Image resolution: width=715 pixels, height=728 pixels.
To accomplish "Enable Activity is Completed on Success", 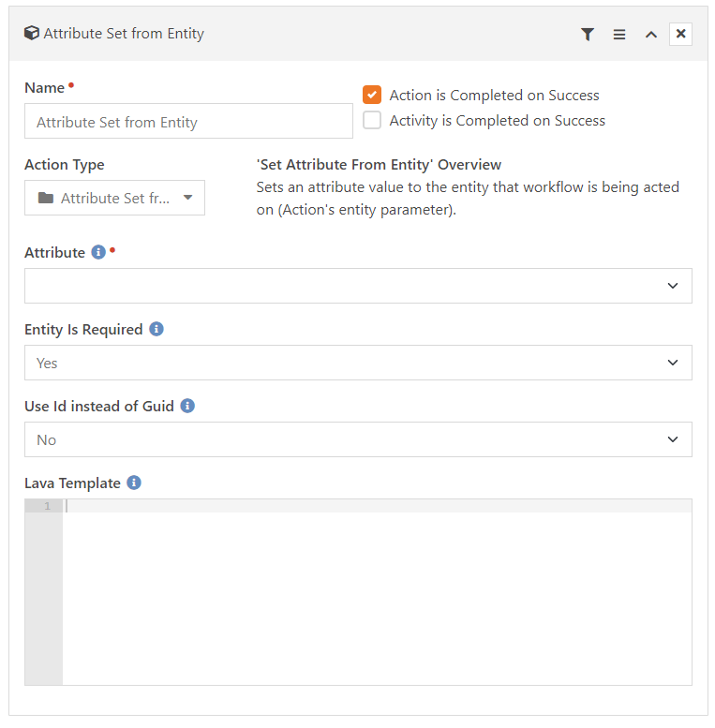I will click(372, 120).
